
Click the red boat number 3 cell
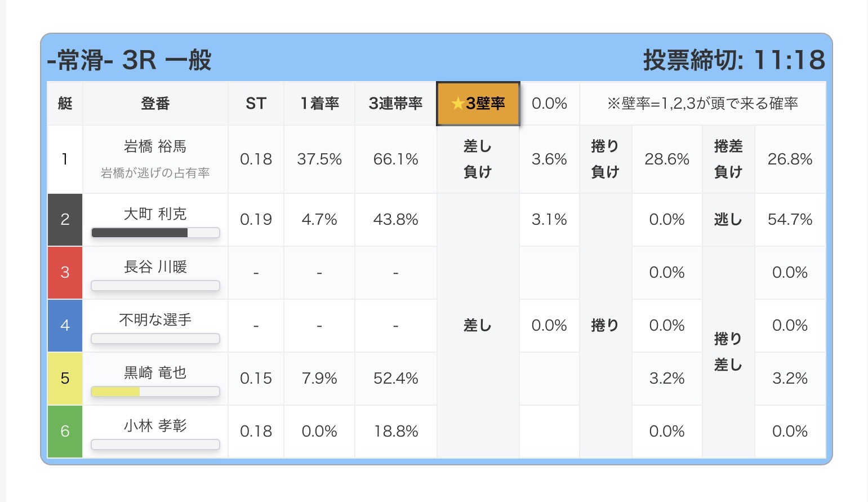(65, 273)
